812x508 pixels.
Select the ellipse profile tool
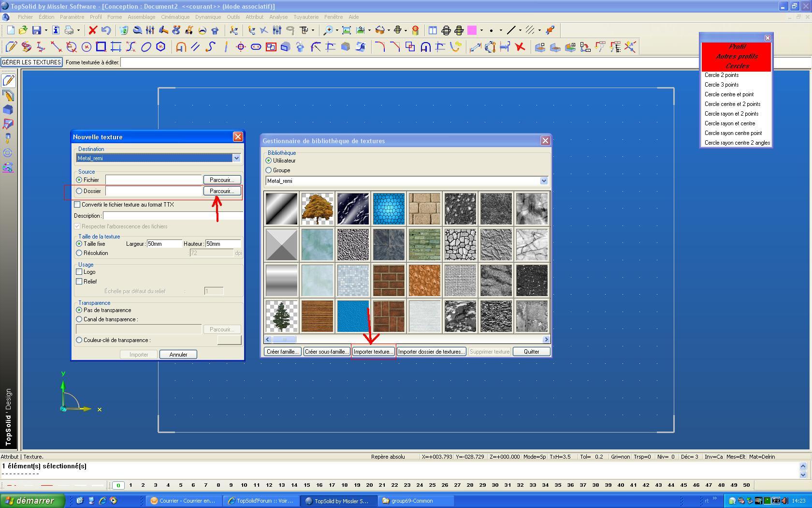(146, 47)
